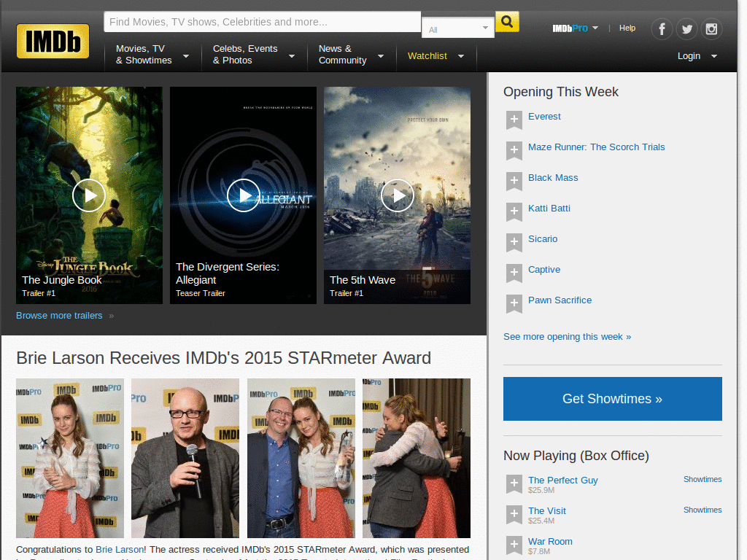Open IMDb's Facebook page icon
The width and height of the screenshot is (747, 560).
click(x=662, y=29)
